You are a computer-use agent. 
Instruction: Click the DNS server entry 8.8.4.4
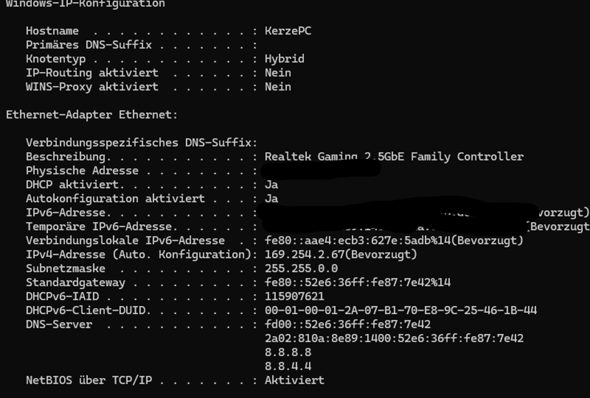coord(288,366)
